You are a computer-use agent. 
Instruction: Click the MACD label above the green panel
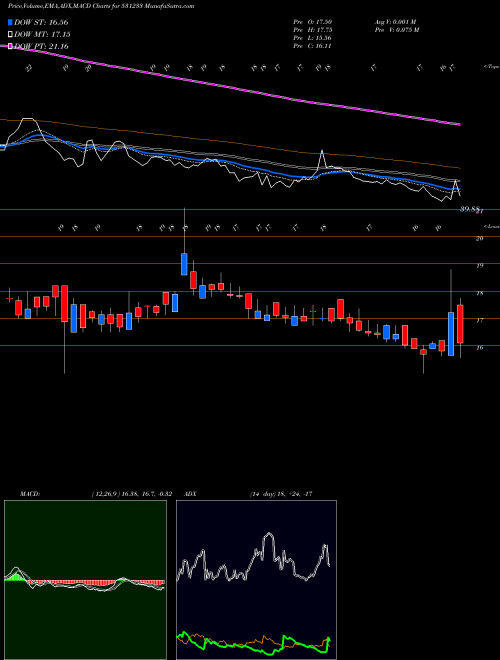point(30,494)
